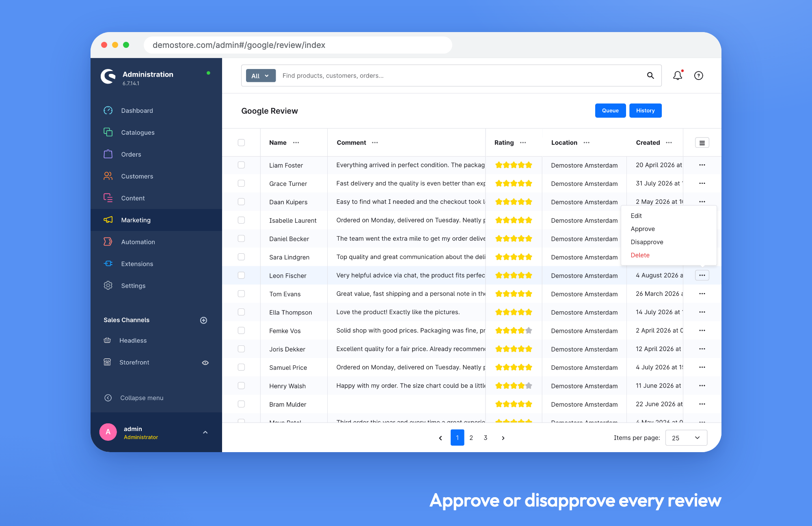Toggle the select-all checkbox in header
The width and height of the screenshot is (812, 526).
pyautogui.click(x=241, y=143)
